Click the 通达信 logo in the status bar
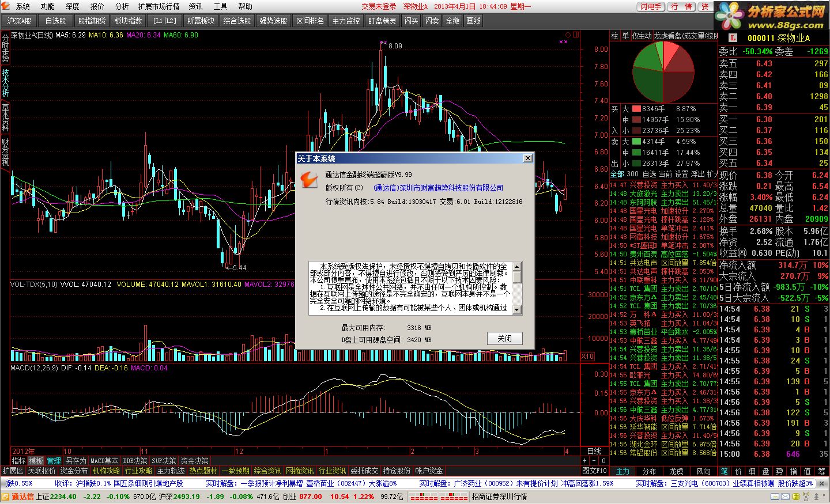The image size is (830, 504). point(18,497)
